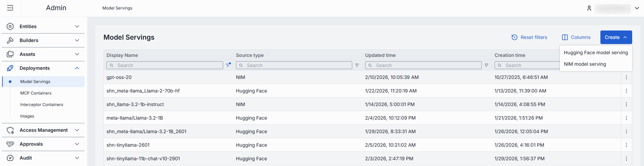Click the Approvals handshake icon
This screenshot has height=166, width=644.
(10, 144)
